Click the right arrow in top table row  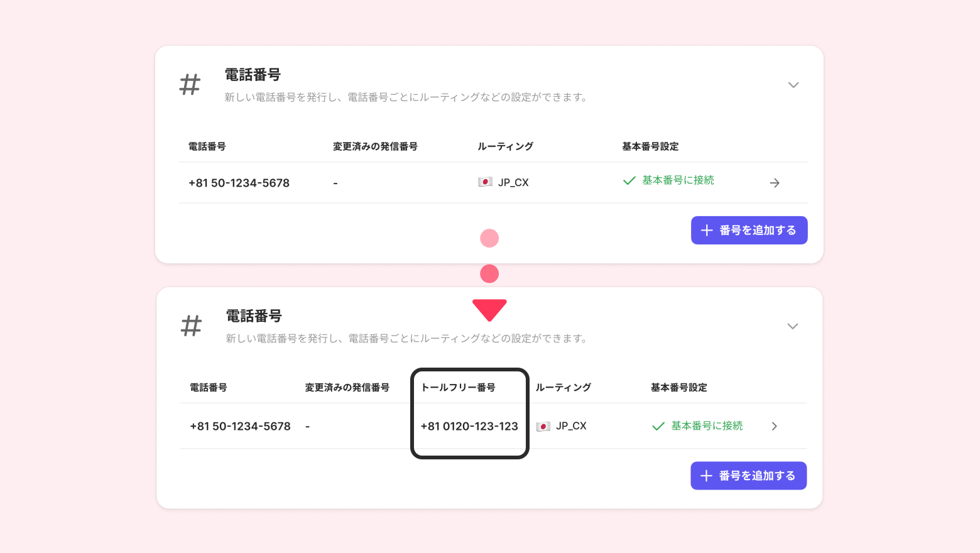(775, 183)
